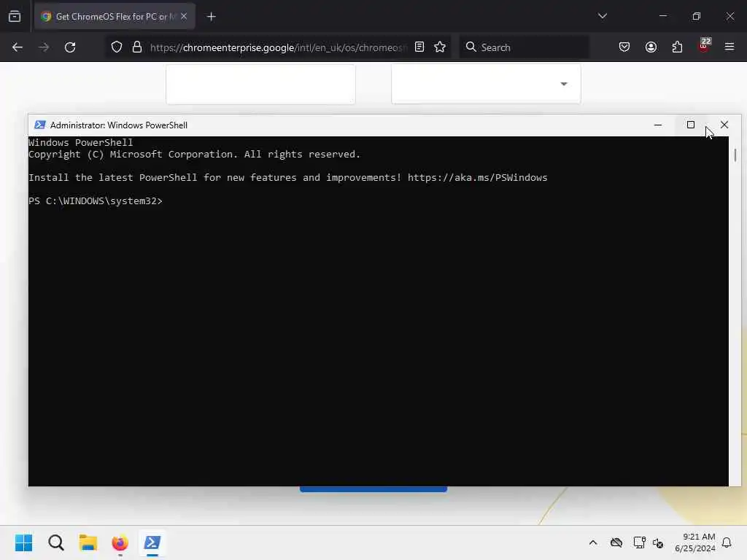This screenshot has width=747, height=560.
Task: Open Firefox hamburger application menu
Action: 729,47
